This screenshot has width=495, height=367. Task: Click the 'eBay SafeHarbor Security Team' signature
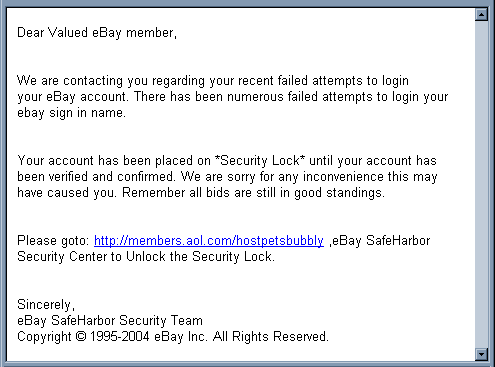[x=110, y=321]
